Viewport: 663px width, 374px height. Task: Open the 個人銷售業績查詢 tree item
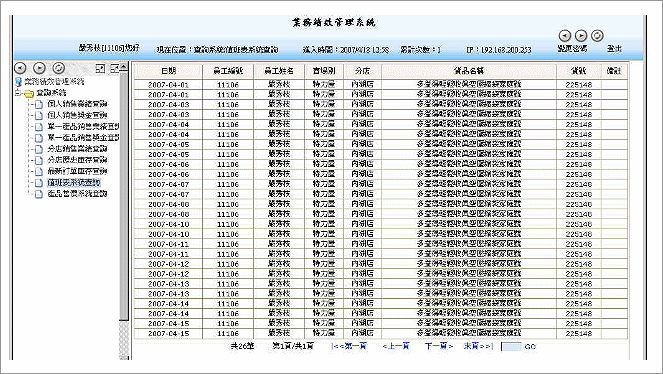coord(77,104)
